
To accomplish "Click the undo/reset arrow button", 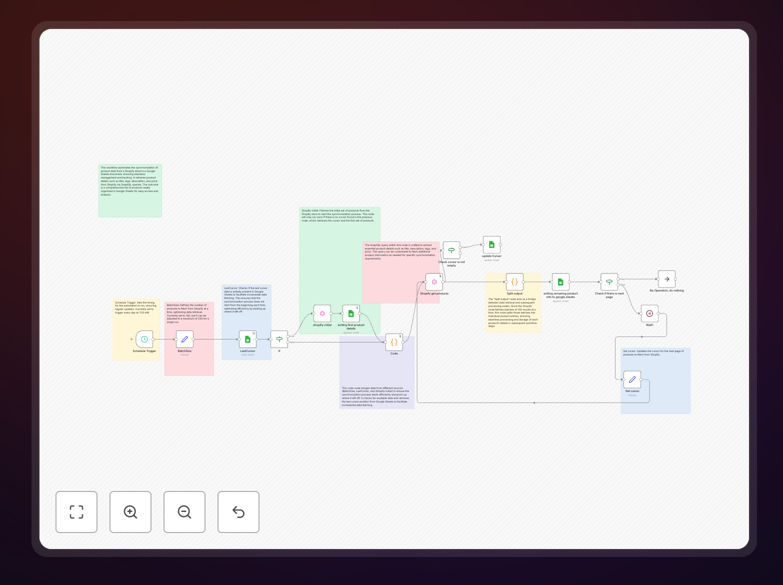I will [238, 512].
